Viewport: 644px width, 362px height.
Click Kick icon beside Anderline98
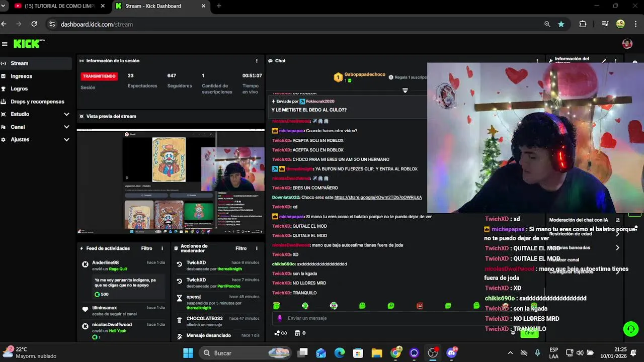point(85,264)
